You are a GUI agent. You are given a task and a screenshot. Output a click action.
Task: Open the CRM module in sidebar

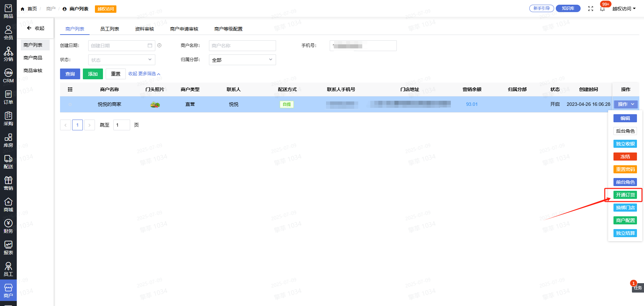click(x=8, y=76)
